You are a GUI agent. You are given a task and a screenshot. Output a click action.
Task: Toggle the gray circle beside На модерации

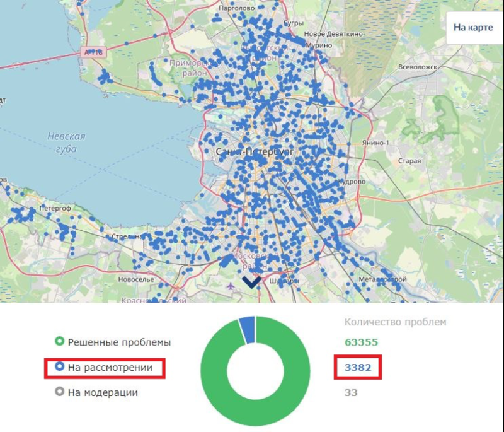click(60, 392)
